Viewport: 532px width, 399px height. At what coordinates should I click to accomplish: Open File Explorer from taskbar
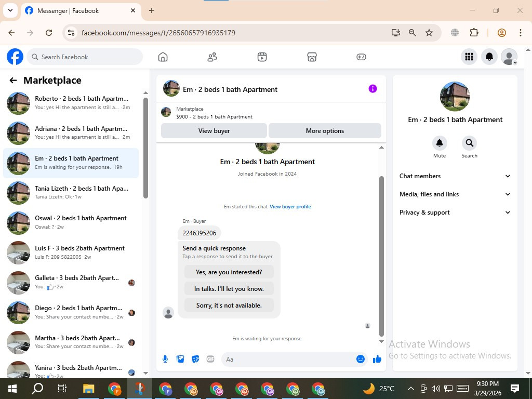[89, 389]
